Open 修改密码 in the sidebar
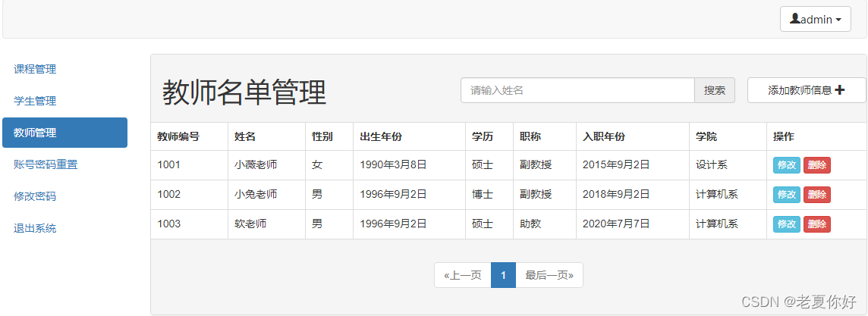The image size is (868, 316). [35, 196]
